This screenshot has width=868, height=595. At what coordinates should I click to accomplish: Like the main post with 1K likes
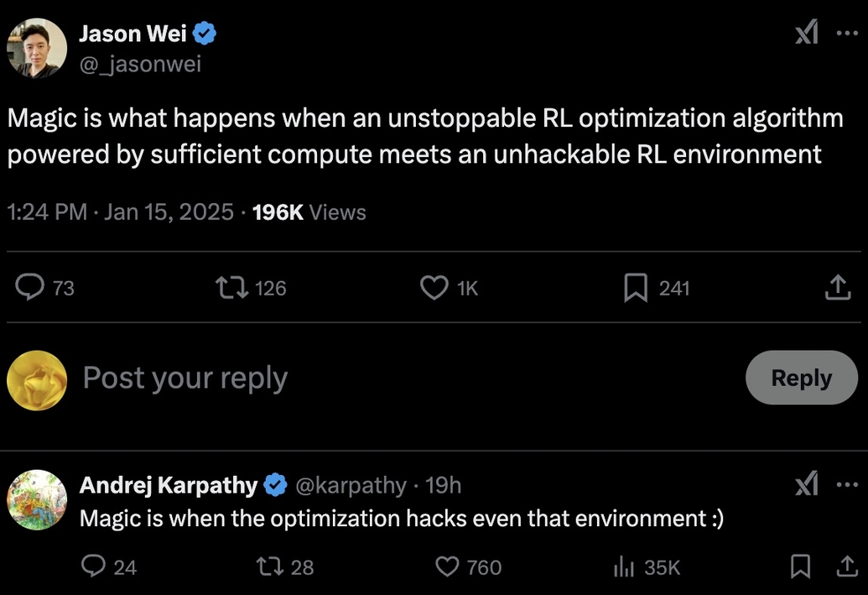(x=434, y=288)
